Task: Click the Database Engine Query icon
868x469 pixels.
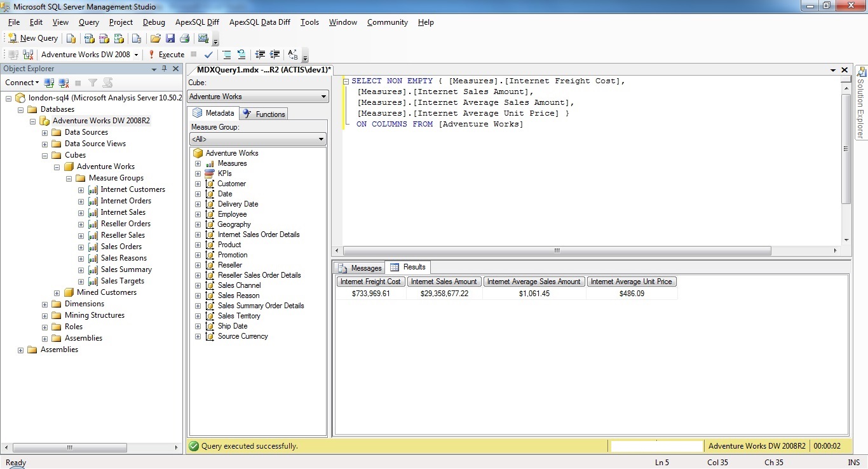Action: [71, 38]
